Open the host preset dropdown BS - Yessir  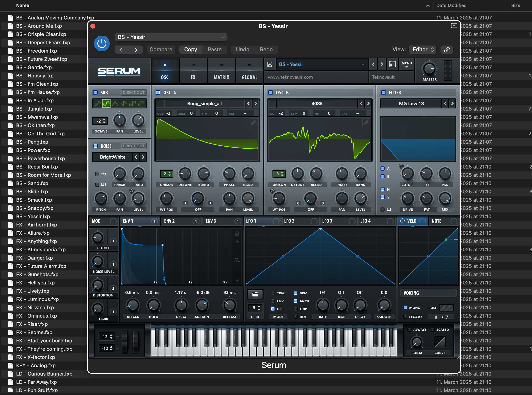pos(171,37)
